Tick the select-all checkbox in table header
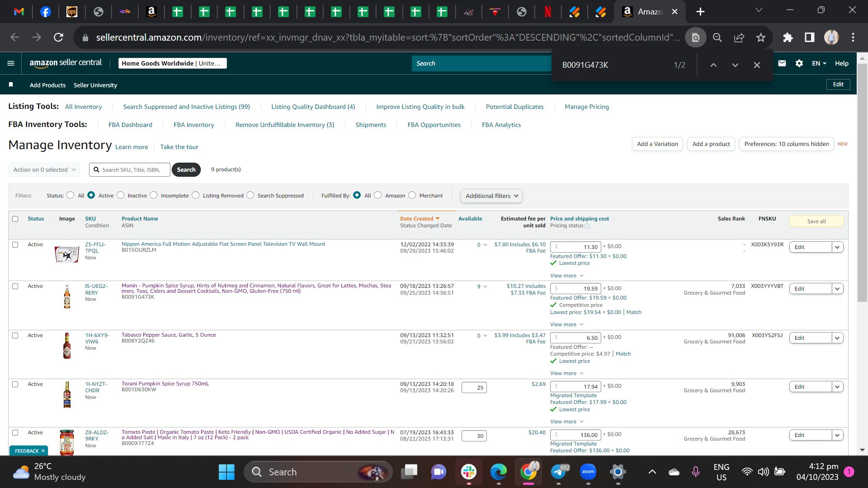 (x=15, y=219)
